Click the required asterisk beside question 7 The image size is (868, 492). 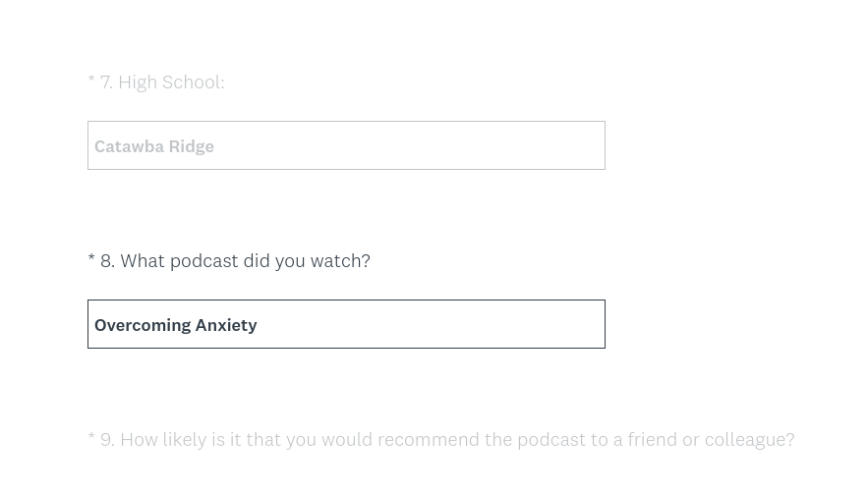[91, 82]
